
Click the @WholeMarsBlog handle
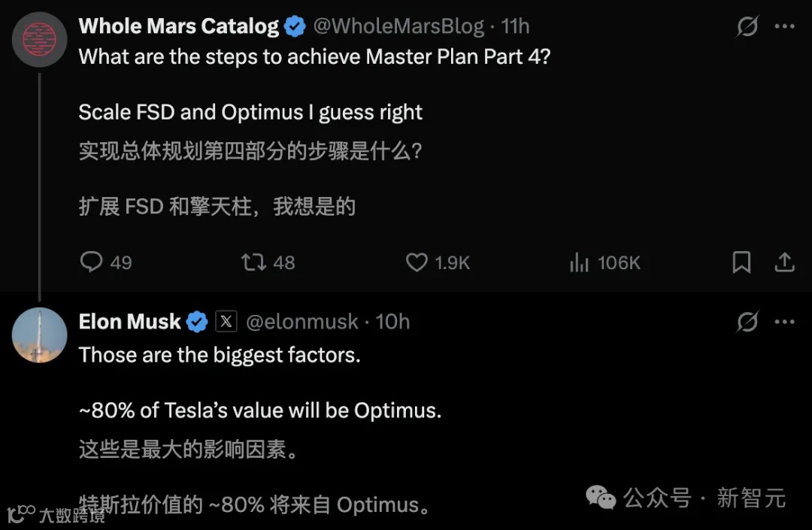coord(398,26)
